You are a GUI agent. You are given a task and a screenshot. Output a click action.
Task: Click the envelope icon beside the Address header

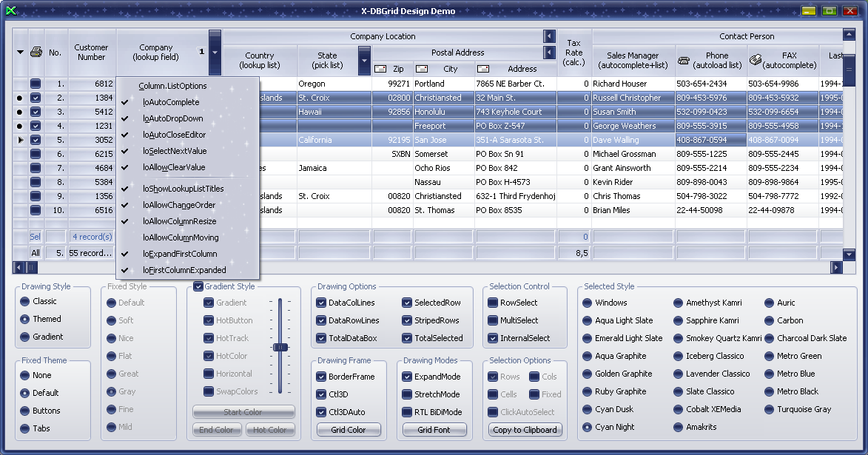[484, 69]
